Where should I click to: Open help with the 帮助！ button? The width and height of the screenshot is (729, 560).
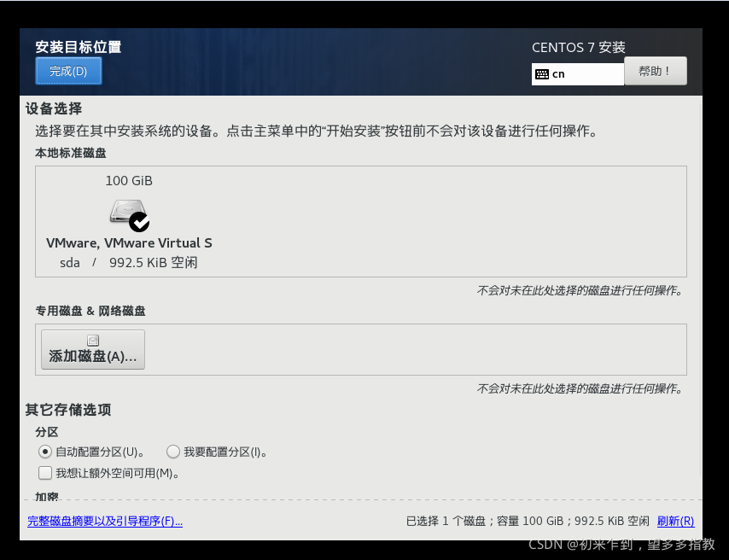(655, 71)
